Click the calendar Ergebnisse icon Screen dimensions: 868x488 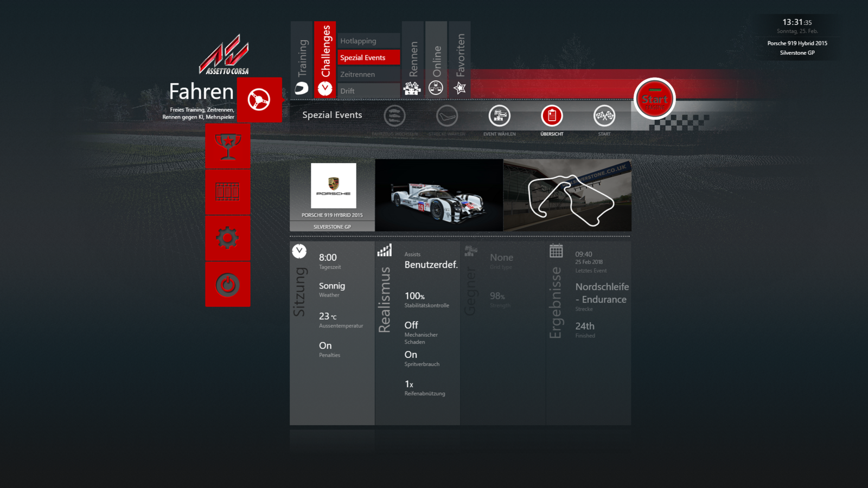tap(556, 251)
